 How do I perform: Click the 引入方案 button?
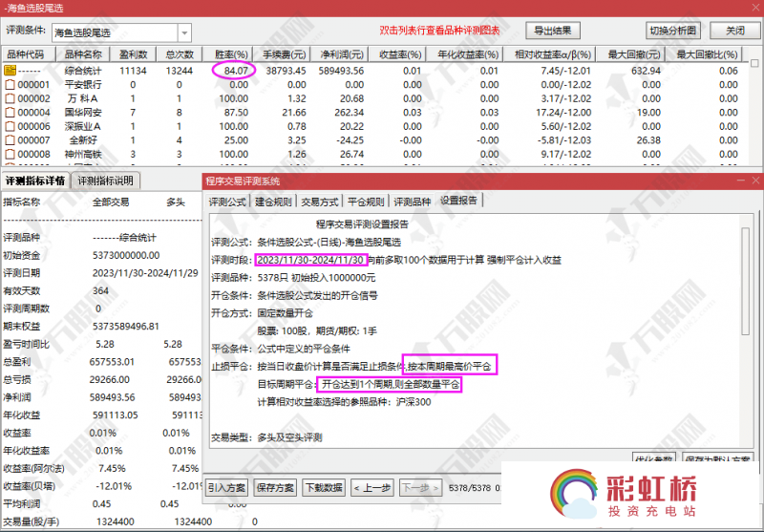227,488
